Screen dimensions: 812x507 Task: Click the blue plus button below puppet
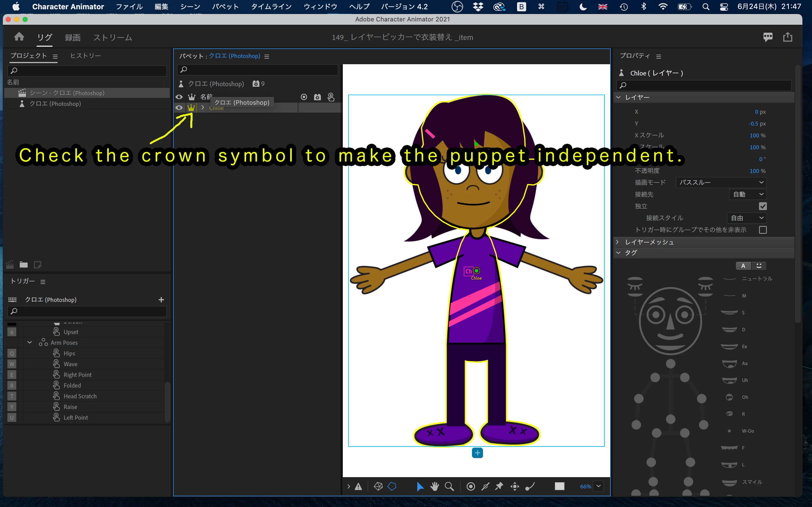pyautogui.click(x=477, y=453)
